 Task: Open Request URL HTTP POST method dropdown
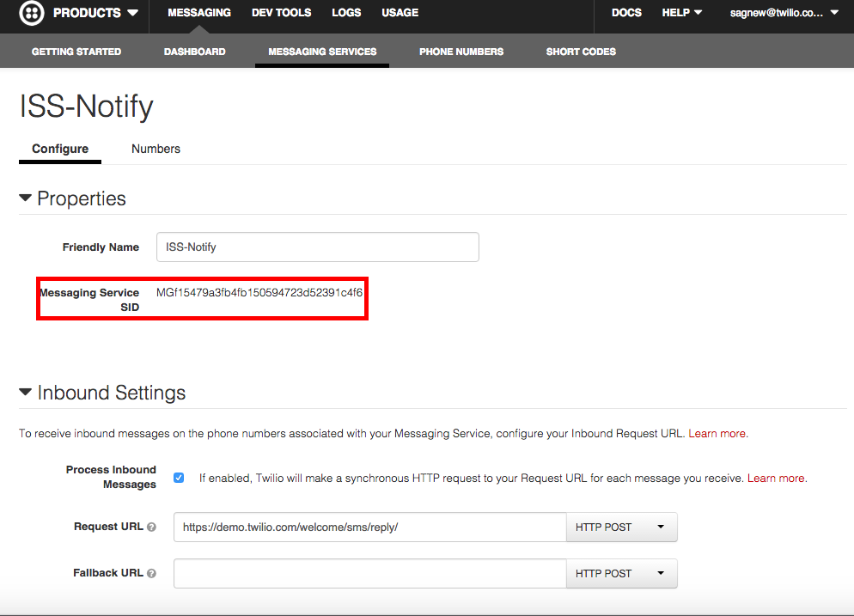621,528
